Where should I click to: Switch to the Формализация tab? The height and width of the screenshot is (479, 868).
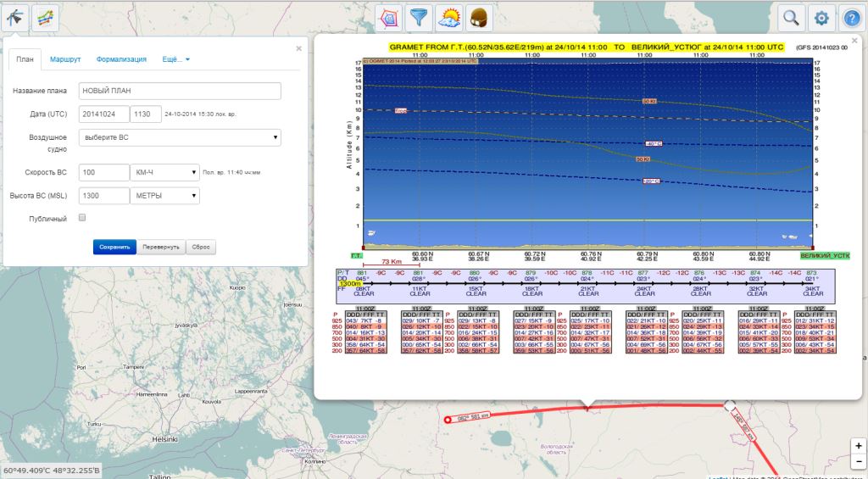point(121,59)
